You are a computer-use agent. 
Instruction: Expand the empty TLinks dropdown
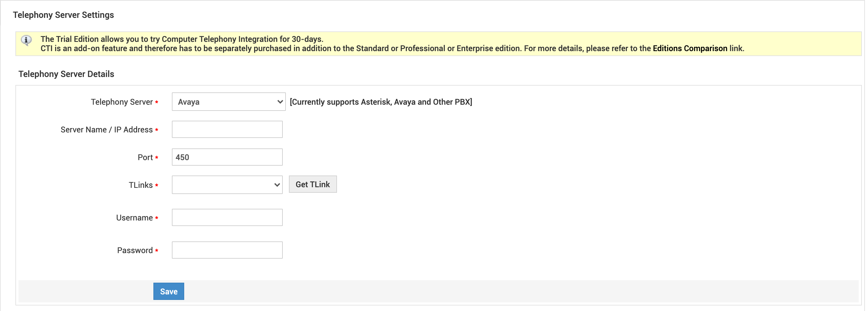pos(227,185)
